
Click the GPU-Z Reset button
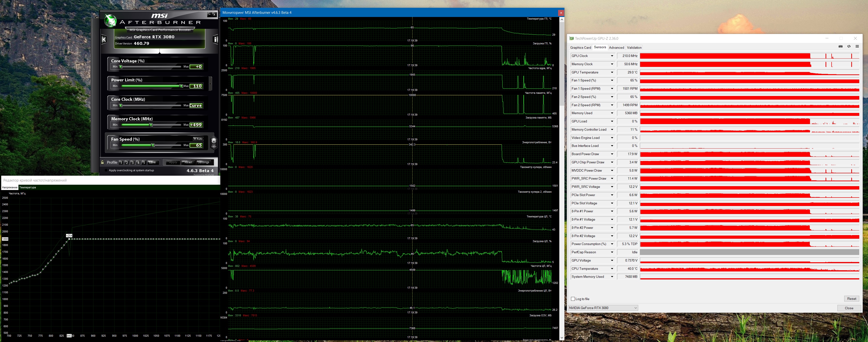tap(851, 299)
